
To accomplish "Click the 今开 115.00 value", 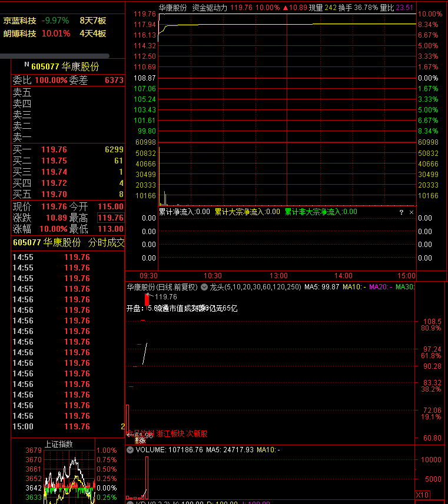I will (x=111, y=206).
